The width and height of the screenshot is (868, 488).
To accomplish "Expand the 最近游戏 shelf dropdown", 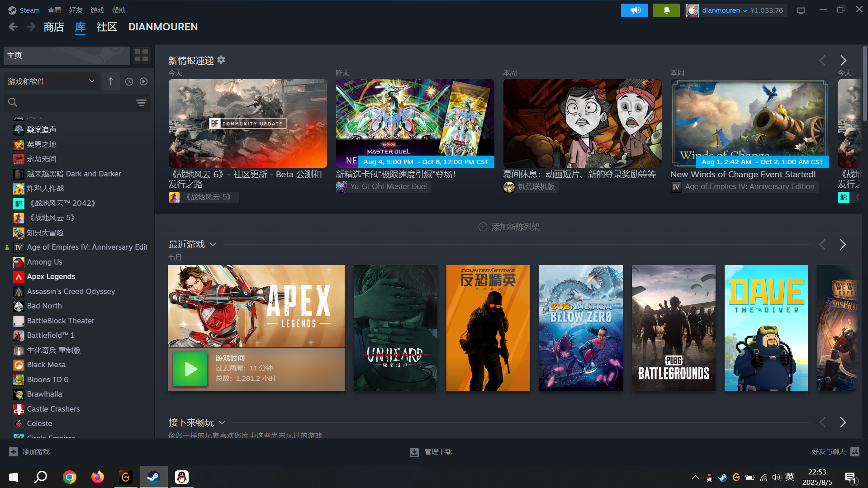I will coord(213,245).
